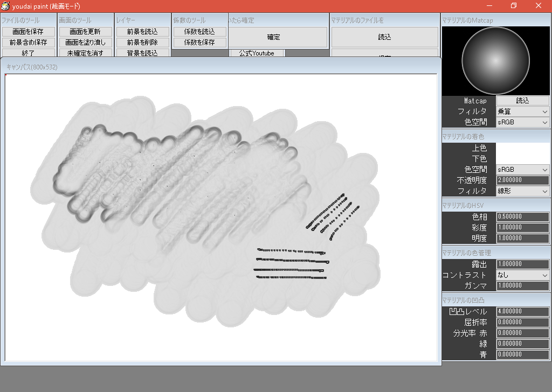This screenshot has width=552, height=392.
Task: Click 前景含め保存 to save with foreground
Action: coord(30,42)
